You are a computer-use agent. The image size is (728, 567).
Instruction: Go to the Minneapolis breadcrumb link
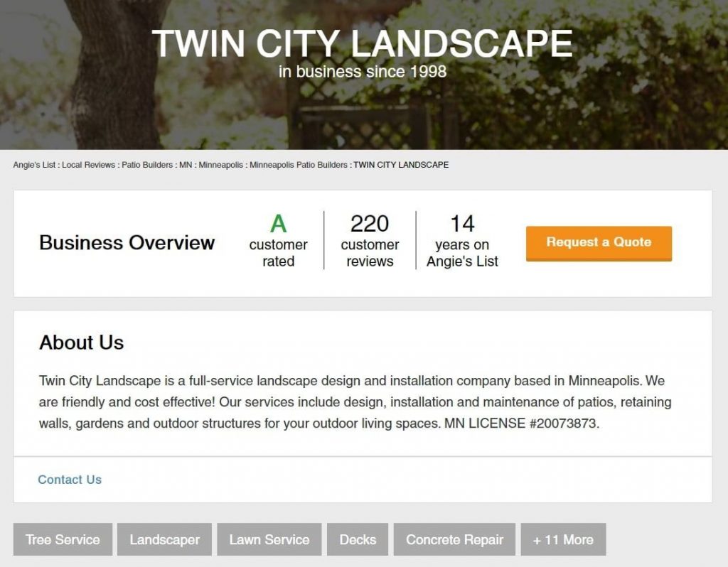click(x=220, y=165)
